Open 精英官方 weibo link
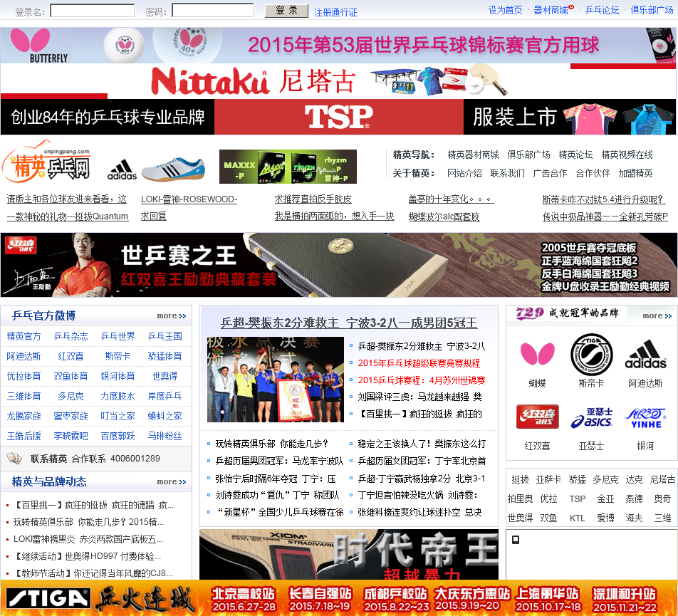Image resolution: width=678 pixels, height=616 pixels. [x=24, y=336]
